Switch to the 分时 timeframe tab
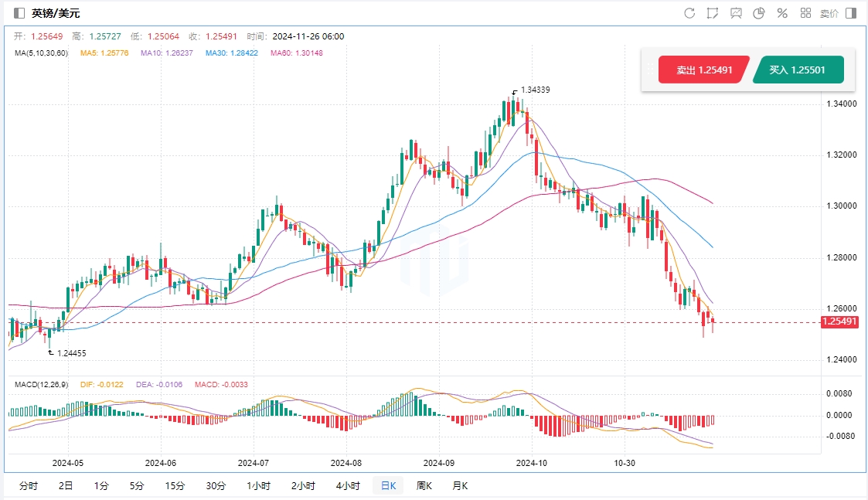 (x=28, y=486)
